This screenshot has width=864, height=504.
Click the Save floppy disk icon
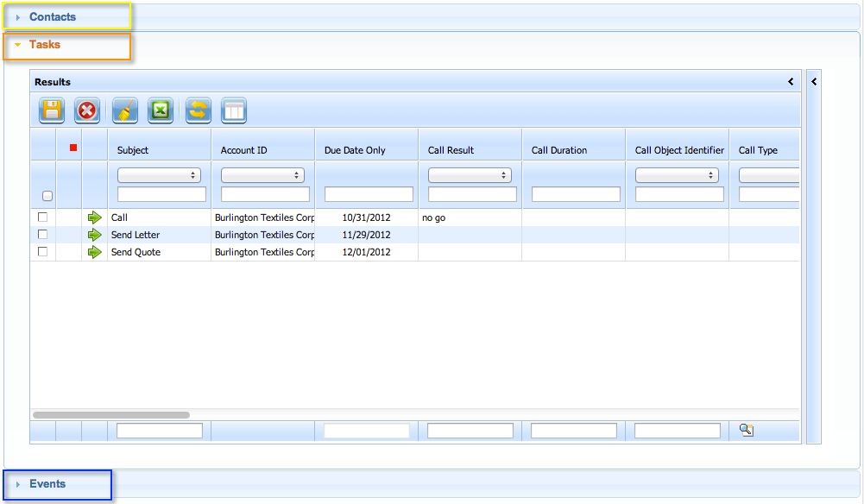(52, 110)
